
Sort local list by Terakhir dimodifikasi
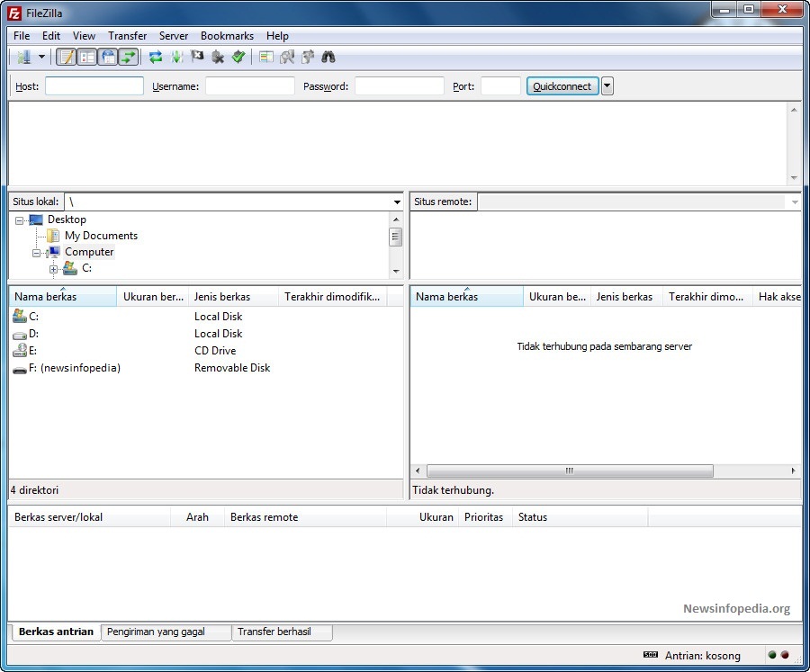[332, 297]
